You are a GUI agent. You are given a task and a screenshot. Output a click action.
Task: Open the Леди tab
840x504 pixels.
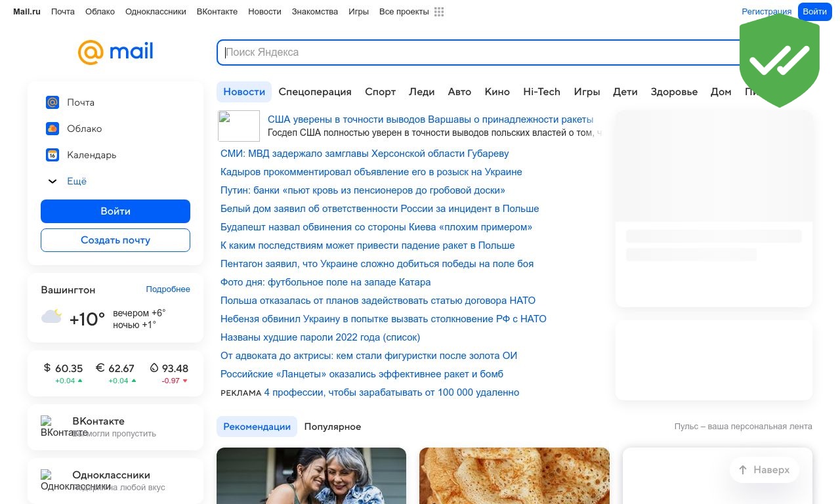tap(422, 92)
